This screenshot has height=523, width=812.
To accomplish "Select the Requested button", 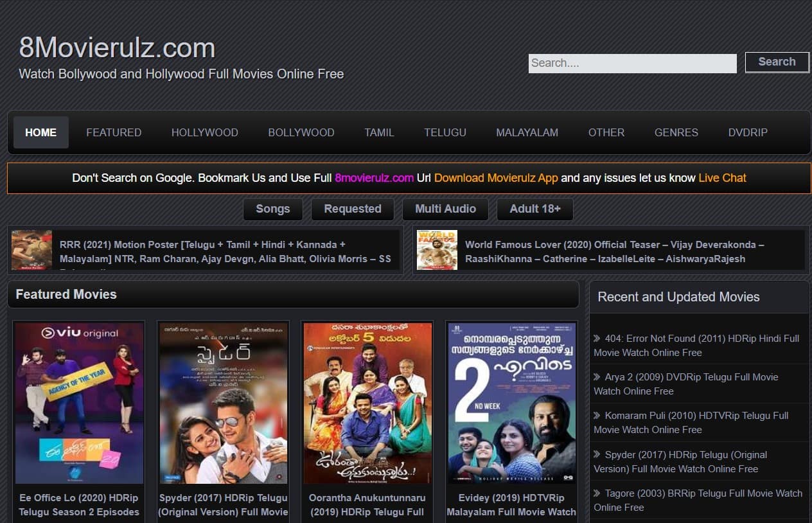I will pyautogui.click(x=353, y=209).
